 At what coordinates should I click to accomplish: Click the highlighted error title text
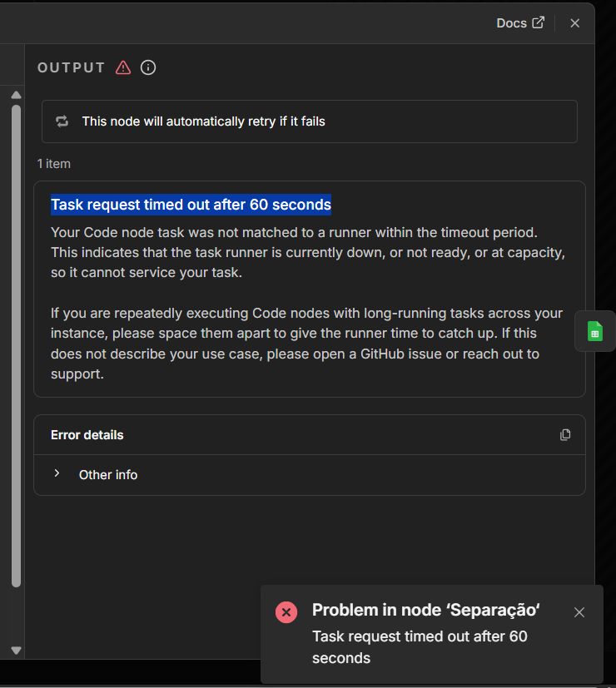(x=191, y=205)
